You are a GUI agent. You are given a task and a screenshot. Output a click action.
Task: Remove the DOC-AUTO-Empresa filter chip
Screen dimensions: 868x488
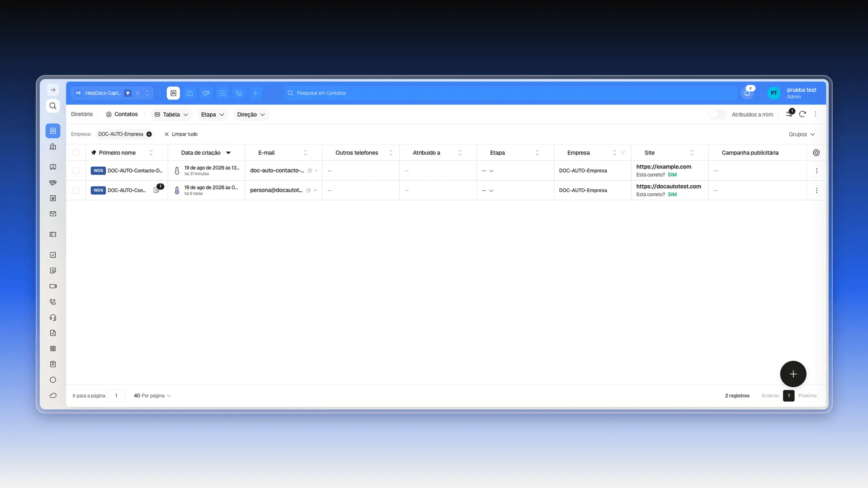pyautogui.click(x=149, y=134)
